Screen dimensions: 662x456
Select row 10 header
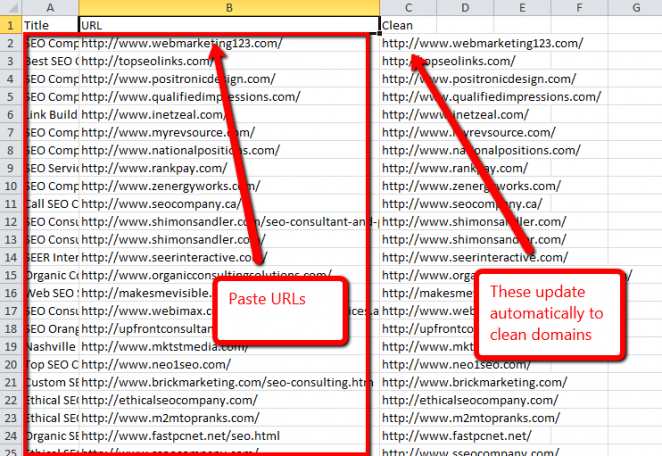click(11, 186)
